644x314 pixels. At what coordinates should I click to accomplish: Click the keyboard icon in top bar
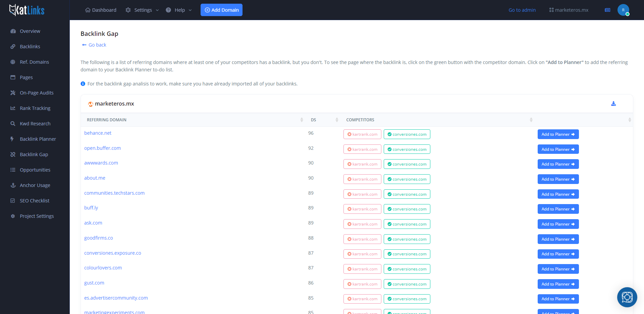coord(607,10)
